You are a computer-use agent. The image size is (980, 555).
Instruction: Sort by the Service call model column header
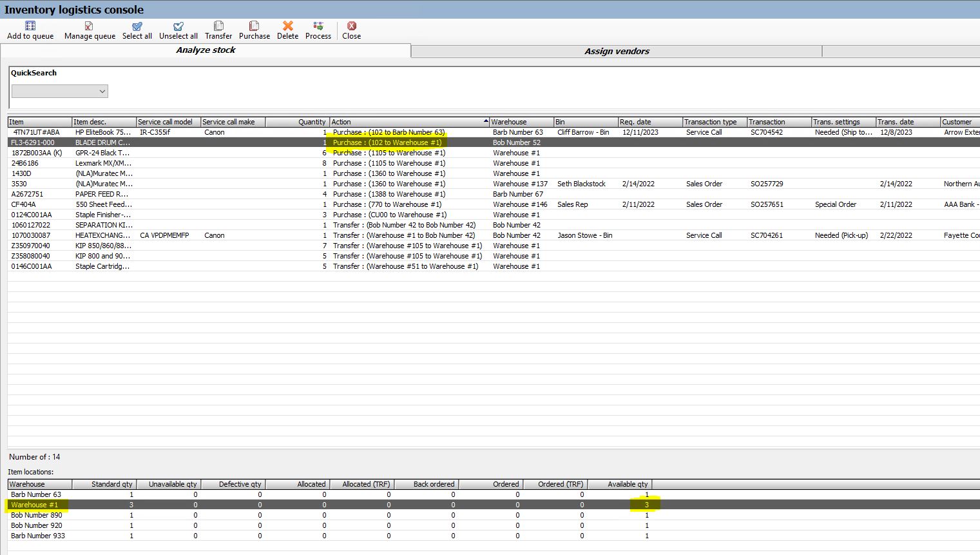coord(169,122)
